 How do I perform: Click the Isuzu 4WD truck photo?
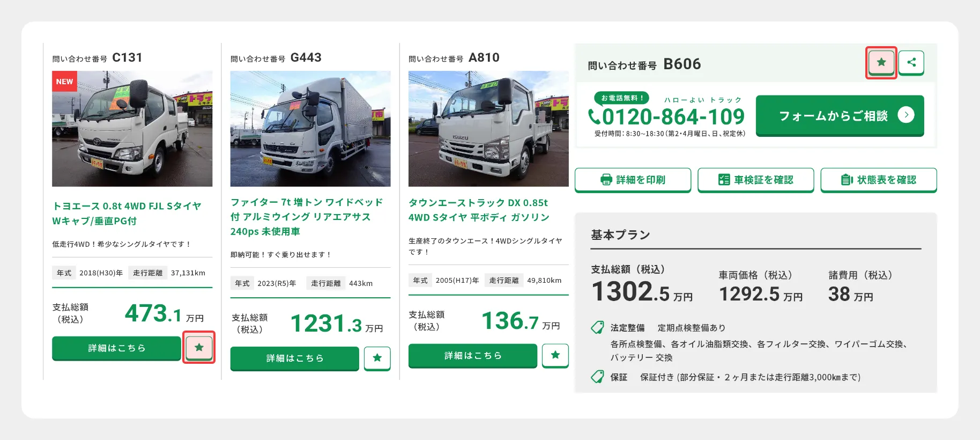tap(488, 129)
